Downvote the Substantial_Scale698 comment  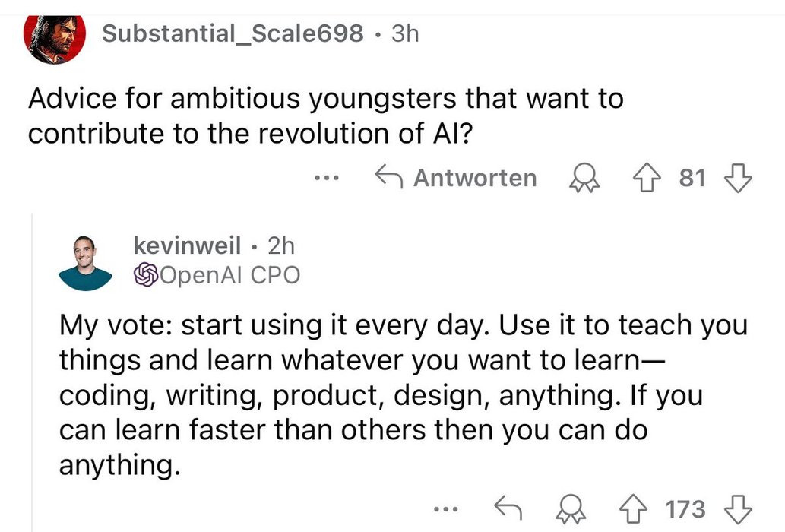coord(737,179)
